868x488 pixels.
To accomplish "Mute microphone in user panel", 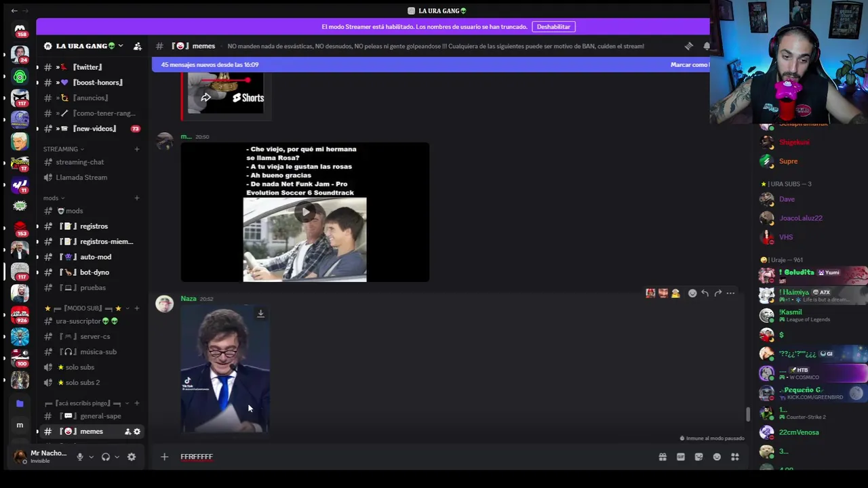I will [x=80, y=457].
